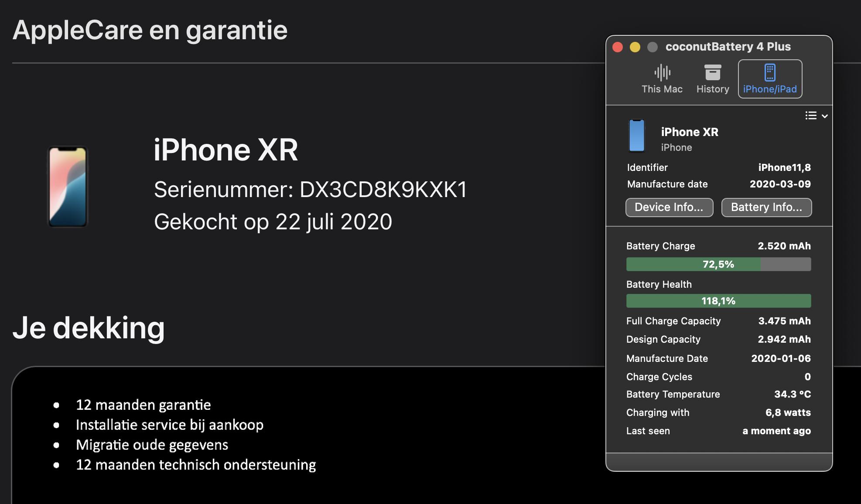The height and width of the screenshot is (504, 861).
Task: Click the 'AppleCare en garantie' heading
Action: (150, 31)
